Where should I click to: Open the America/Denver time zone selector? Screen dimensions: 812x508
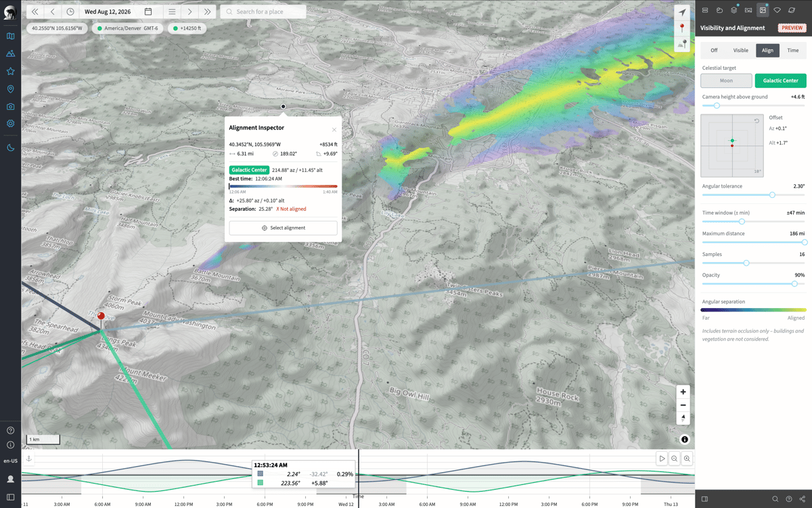click(x=127, y=29)
